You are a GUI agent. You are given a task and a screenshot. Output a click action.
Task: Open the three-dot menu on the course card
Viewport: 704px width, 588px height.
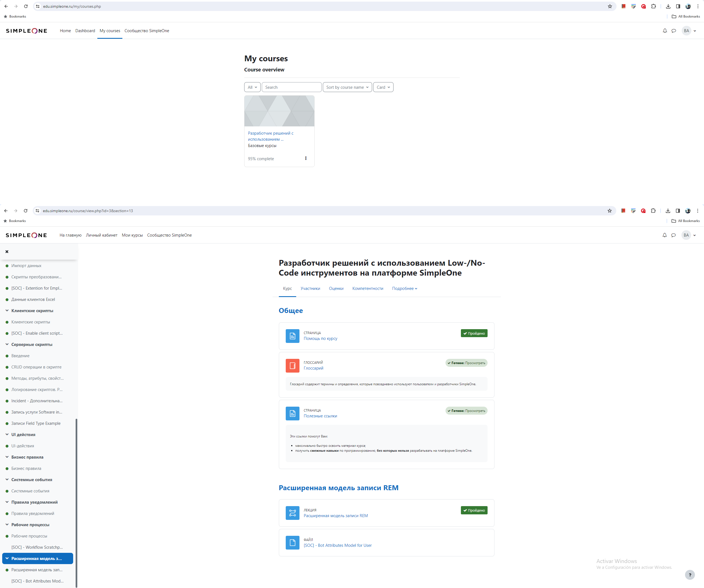pyautogui.click(x=306, y=158)
